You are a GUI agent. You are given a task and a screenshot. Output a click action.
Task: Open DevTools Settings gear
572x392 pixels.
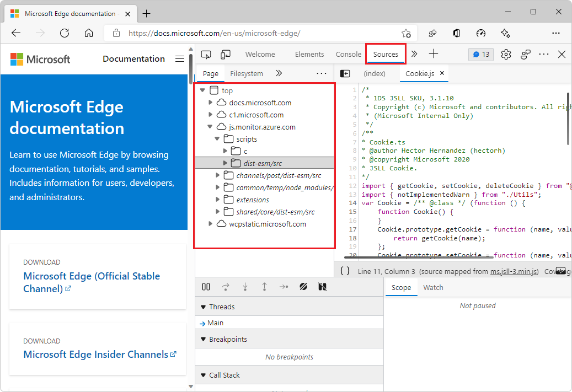(506, 54)
